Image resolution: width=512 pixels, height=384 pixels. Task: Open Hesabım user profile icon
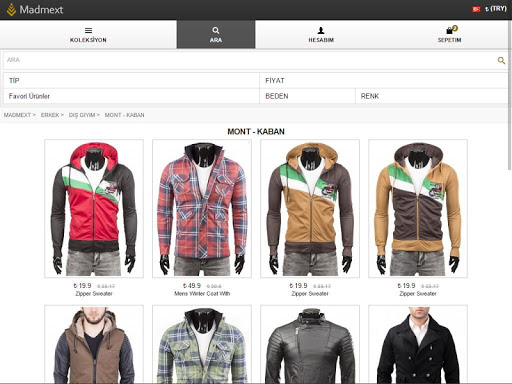coord(321,30)
